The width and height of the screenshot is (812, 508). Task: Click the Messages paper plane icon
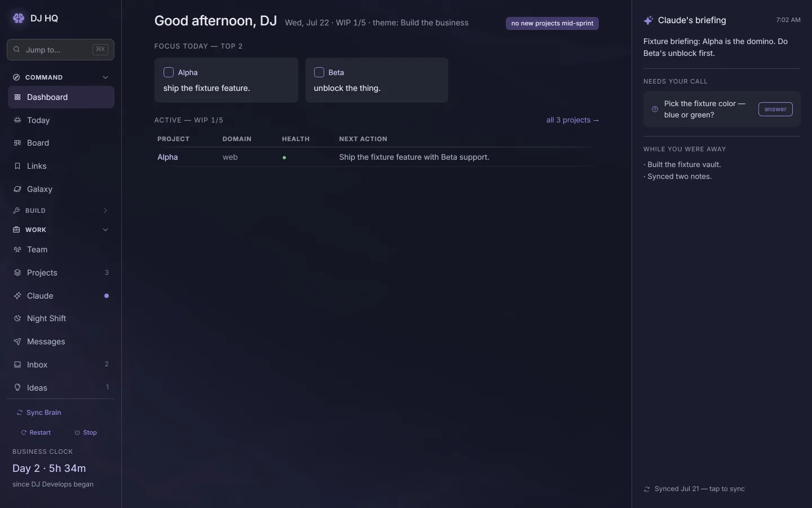tap(17, 341)
